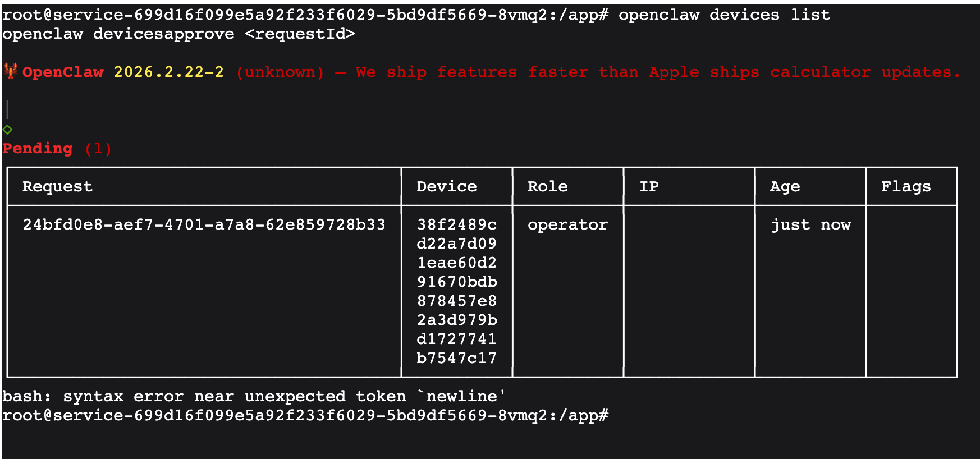Click the Device column header
Image resolution: width=980 pixels, height=459 pixels.
pos(446,187)
